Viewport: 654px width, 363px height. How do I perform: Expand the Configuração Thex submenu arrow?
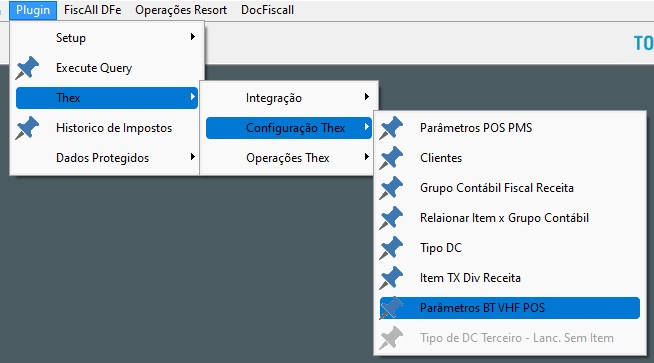pyautogui.click(x=366, y=126)
